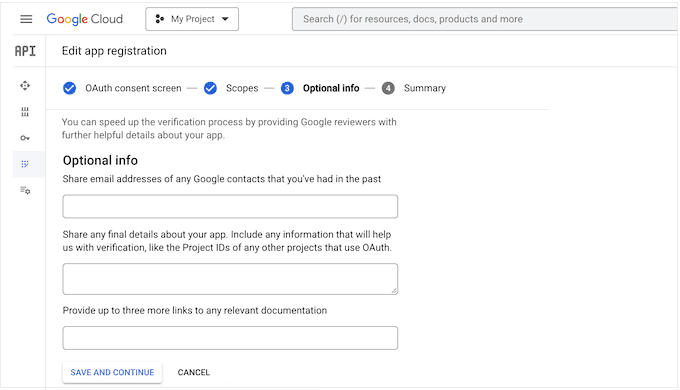The height and width of the screenshot is (390, 680).
Task: Click the project selector hexagon-dots icon
Action: (x=160, y=19)
